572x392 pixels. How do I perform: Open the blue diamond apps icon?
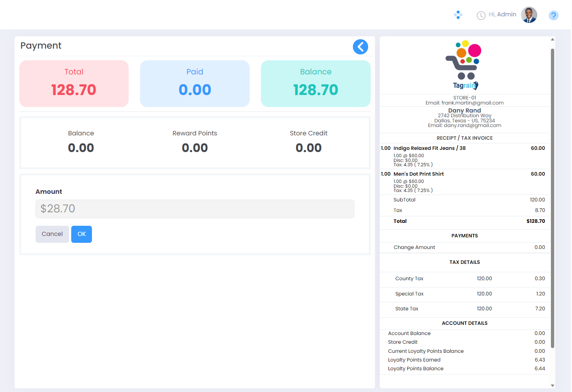tap(458, 15)
